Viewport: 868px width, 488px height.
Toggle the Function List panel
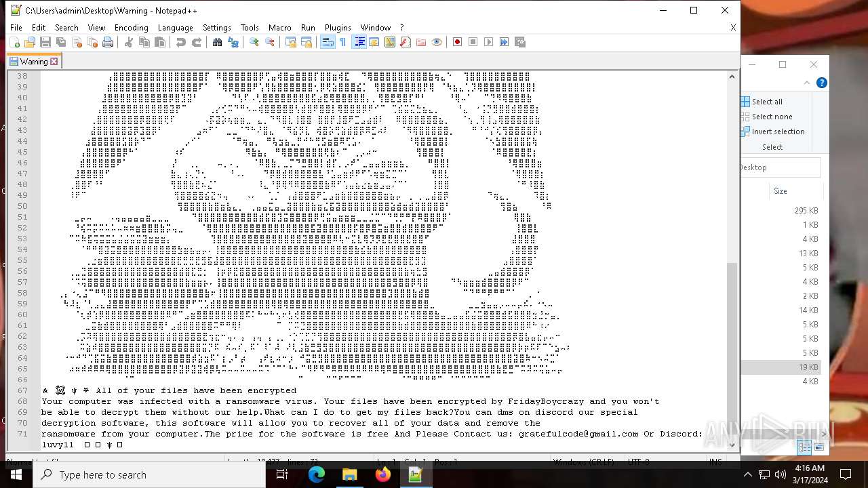click(405, 42)
